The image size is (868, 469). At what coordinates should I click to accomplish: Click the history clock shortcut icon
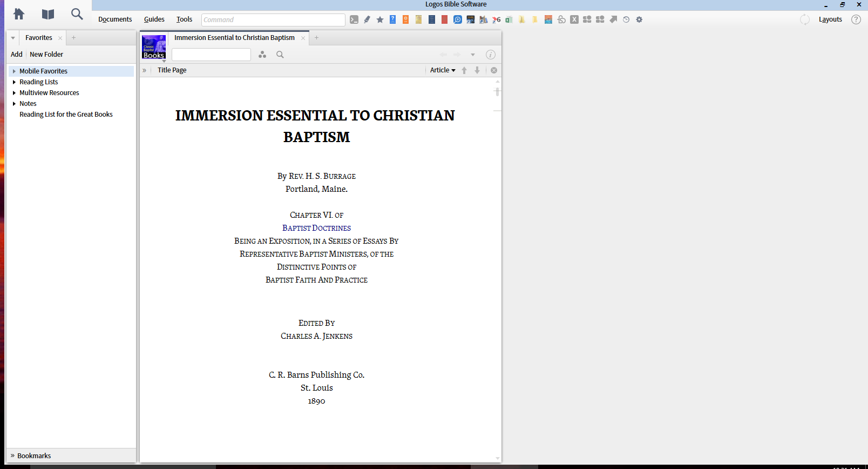pos(626,19)
